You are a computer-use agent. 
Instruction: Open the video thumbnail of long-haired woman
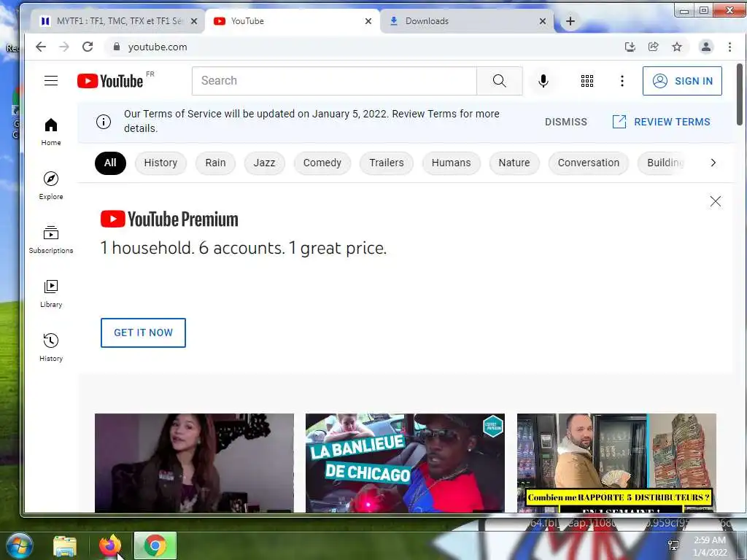tap(194, 463)
